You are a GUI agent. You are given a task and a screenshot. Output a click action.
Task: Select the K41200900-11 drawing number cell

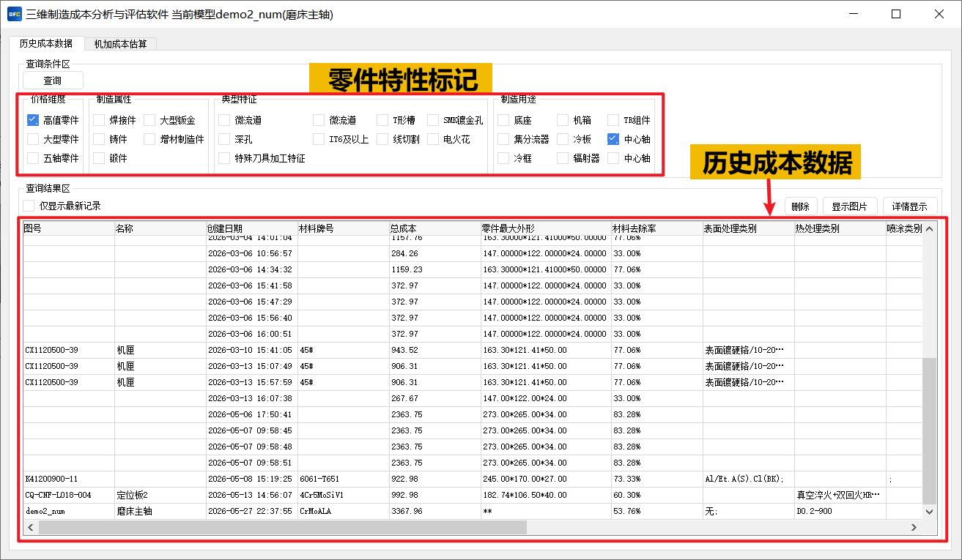pos(69,479)
